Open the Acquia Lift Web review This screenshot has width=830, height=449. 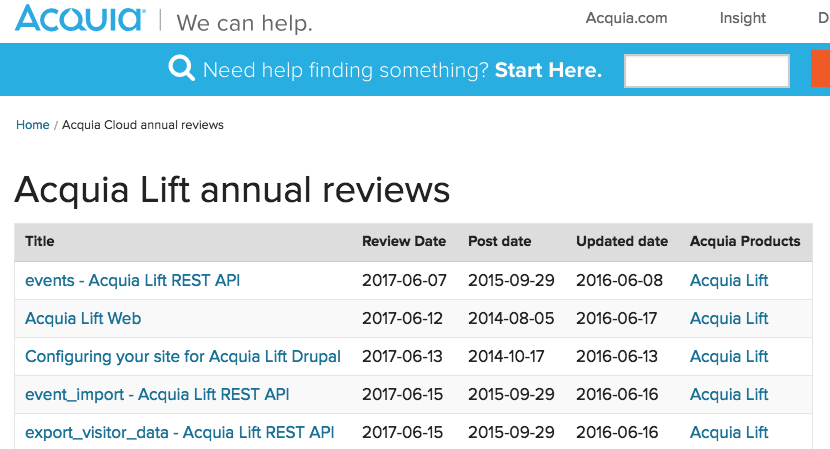83,318
